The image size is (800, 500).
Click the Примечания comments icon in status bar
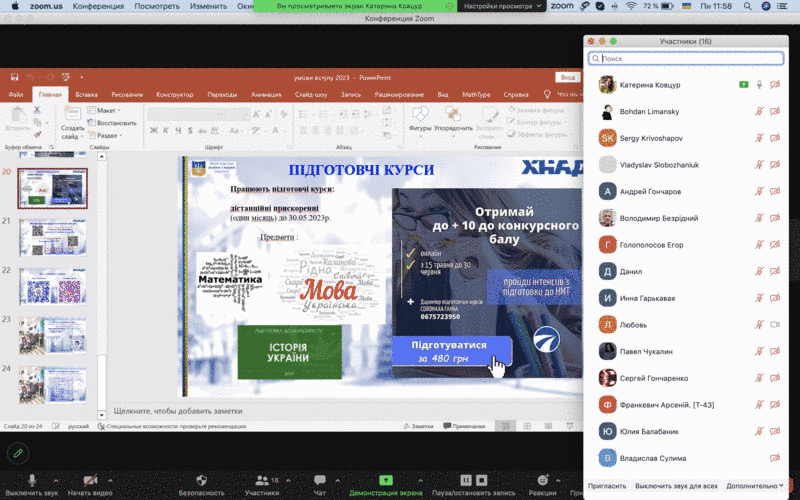pyautogui.click(x=447, y=426)
